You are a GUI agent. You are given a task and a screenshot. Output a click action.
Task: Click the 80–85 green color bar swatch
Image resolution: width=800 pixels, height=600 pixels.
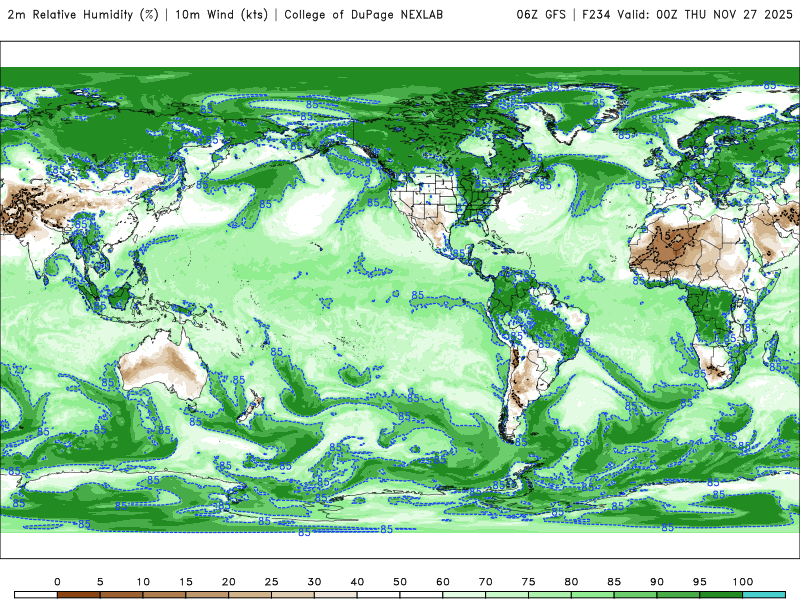[593, 595]
